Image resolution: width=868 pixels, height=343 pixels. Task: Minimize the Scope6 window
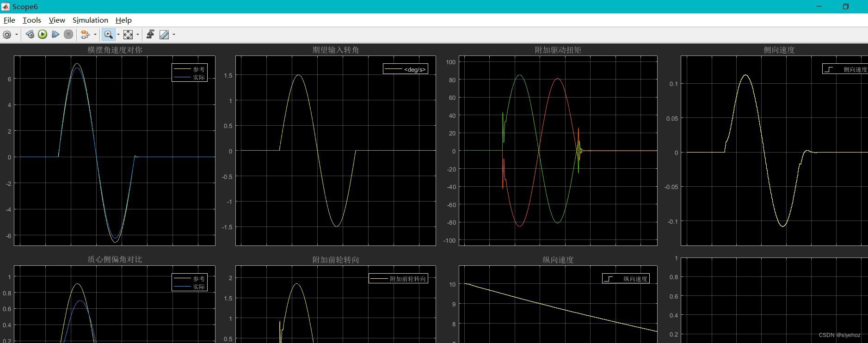[x=819, y=6]
